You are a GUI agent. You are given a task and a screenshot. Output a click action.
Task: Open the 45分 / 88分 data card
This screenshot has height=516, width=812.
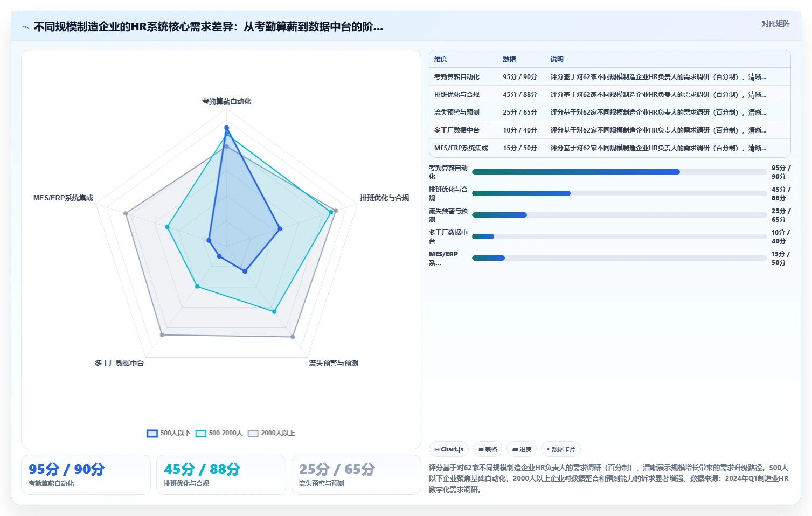click(x=221, y=475)
